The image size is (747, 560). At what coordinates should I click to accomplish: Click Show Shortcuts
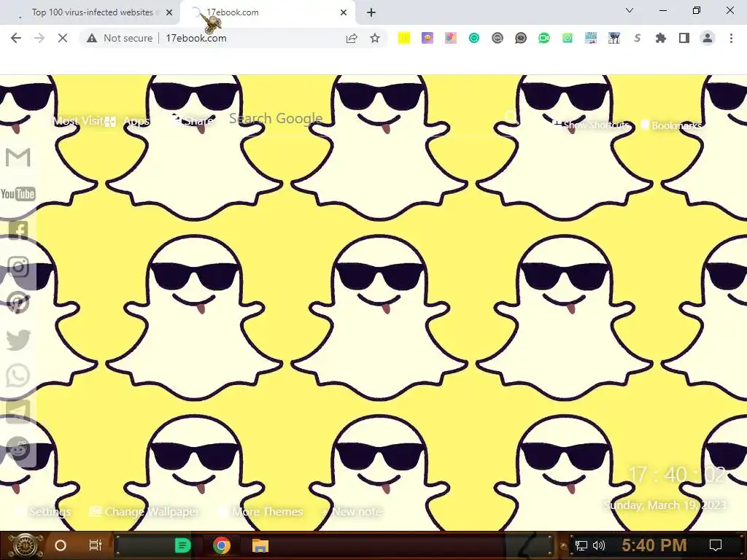pos(591,125)
